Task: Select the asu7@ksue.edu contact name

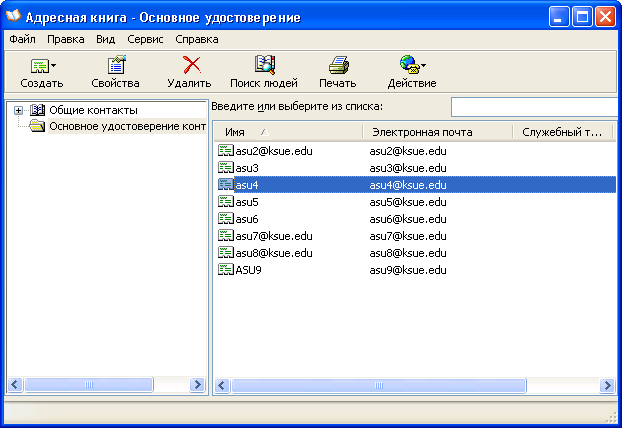Action: point(274,236)
